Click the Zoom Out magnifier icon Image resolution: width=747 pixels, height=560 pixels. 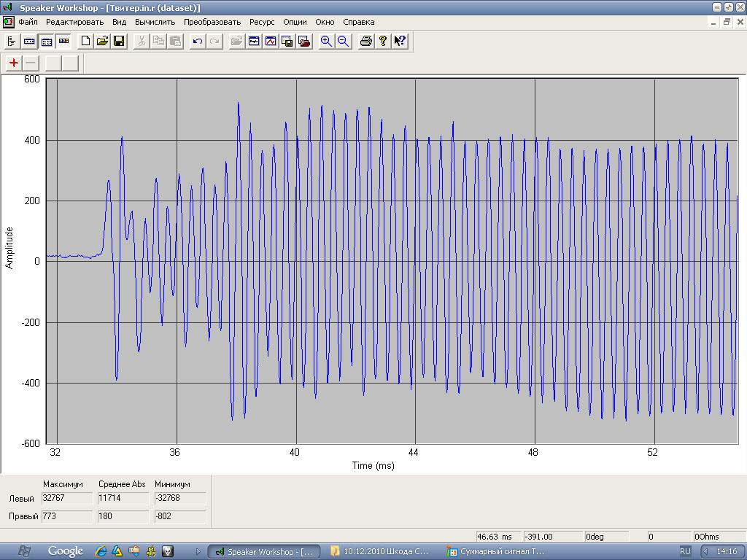pos(343,41)
